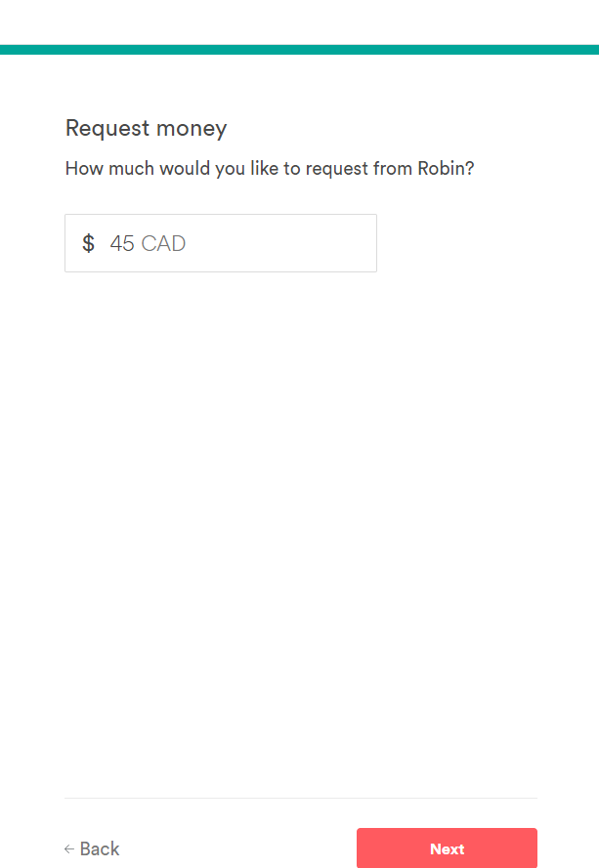The height and width of the screenshot is (868, 599).
Task: Go back using the Back link
Action: pyautogui.click(x=93, y=848)
